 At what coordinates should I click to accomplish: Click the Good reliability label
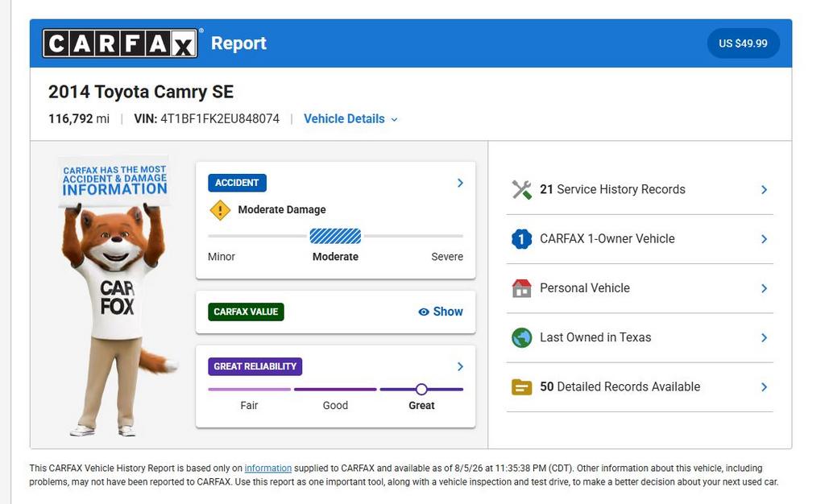(335, 405)
